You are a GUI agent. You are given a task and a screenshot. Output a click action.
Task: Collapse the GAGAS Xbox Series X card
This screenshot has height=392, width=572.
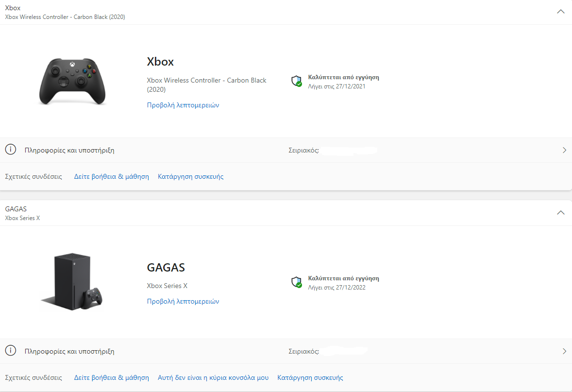561,213
